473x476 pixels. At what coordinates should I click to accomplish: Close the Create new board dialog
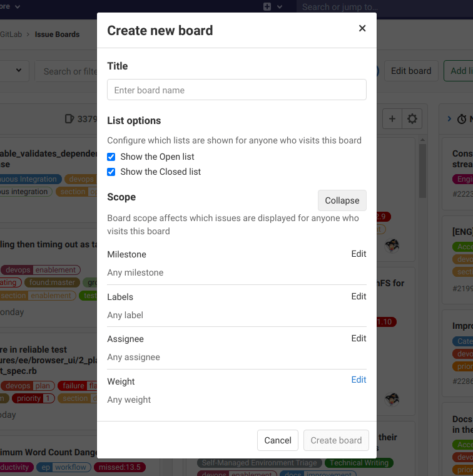point(362,28)
